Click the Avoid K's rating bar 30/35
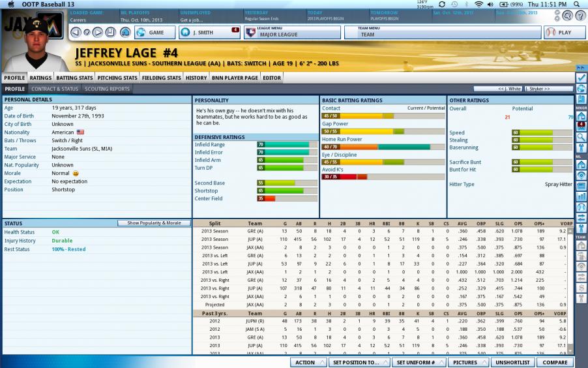588x368 pixels. tap(383, 177)
